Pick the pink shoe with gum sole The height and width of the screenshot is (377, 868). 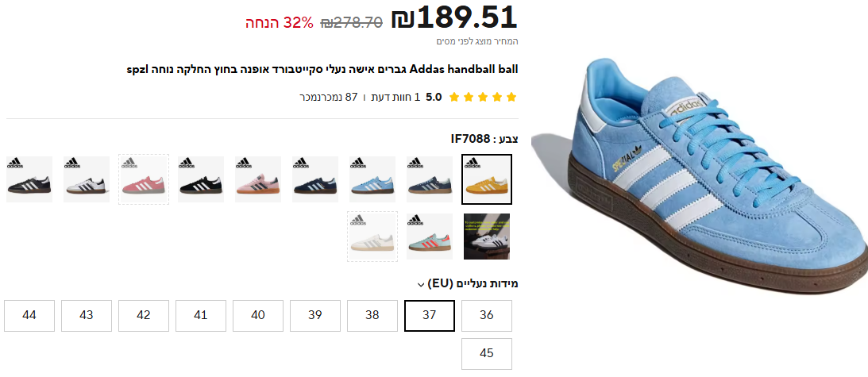(x=258, y=179)
